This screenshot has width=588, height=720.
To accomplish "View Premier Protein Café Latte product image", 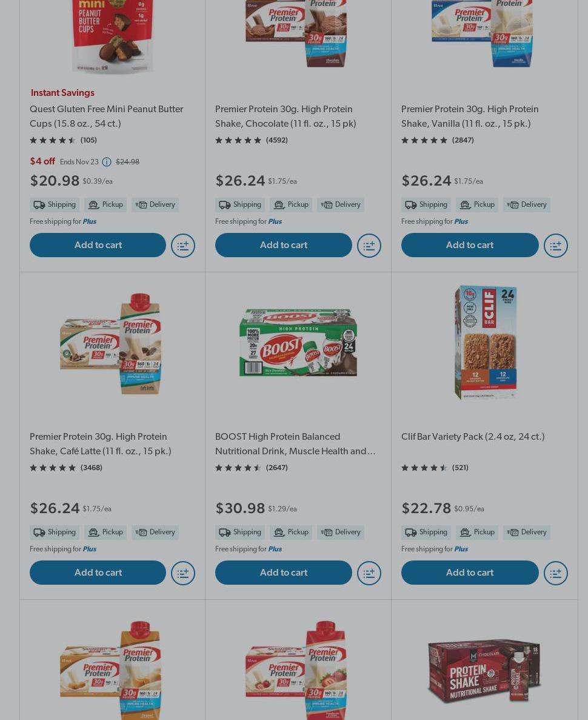I will pos(112,343).
